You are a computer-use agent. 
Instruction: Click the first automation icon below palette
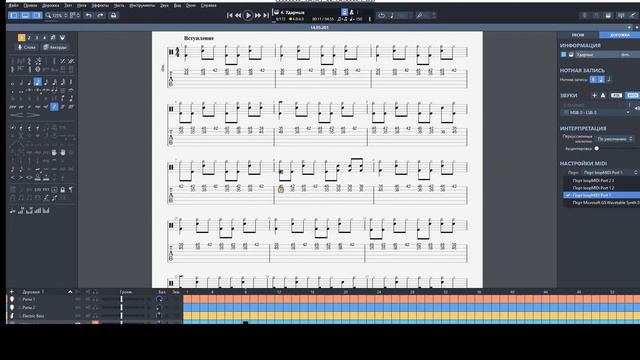[x=13, y=211]
